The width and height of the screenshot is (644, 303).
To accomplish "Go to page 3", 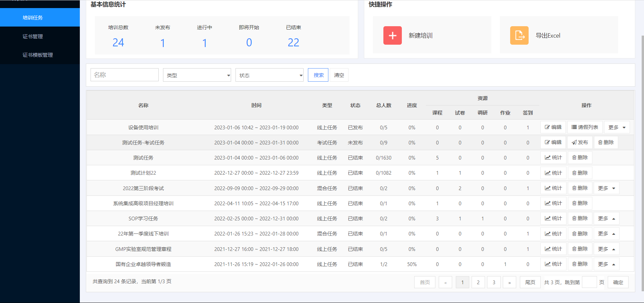I will tap(494, 282).
